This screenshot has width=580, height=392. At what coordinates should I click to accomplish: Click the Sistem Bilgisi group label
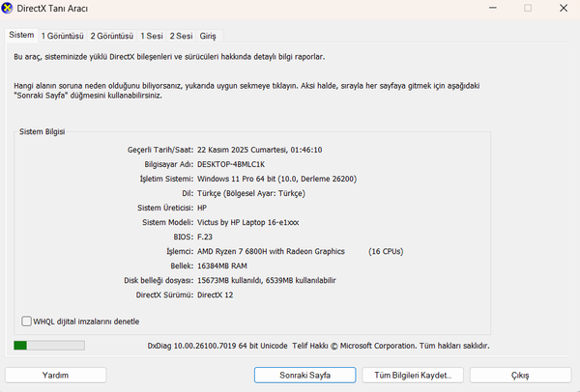pyautogui.click(x=43, y=131)
